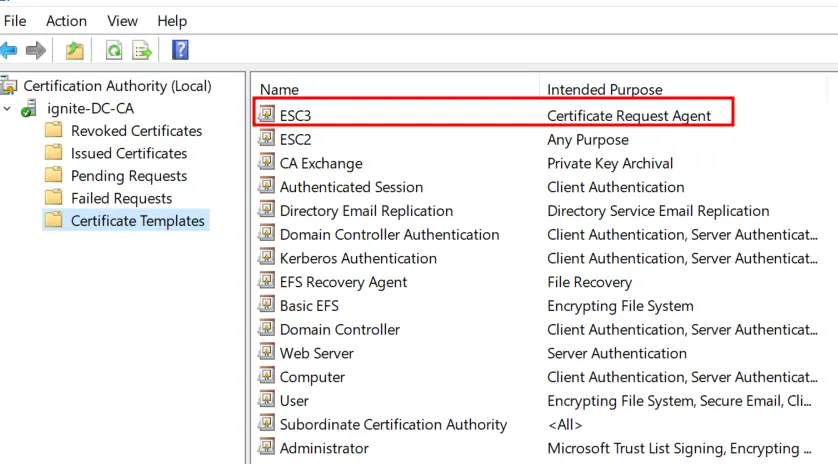The width and height of the screenshot is (838, 464).
Task: Click the Export List toolbar icon
Action: tap(142, 50)
